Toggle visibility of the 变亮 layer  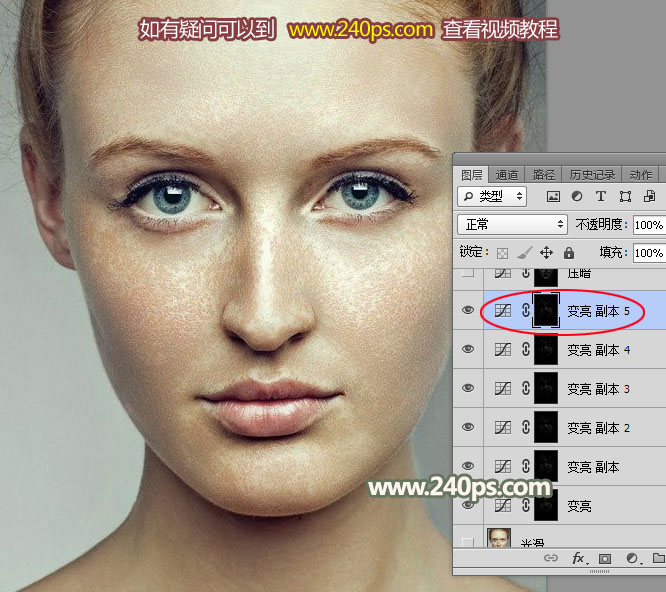(468, 505)
